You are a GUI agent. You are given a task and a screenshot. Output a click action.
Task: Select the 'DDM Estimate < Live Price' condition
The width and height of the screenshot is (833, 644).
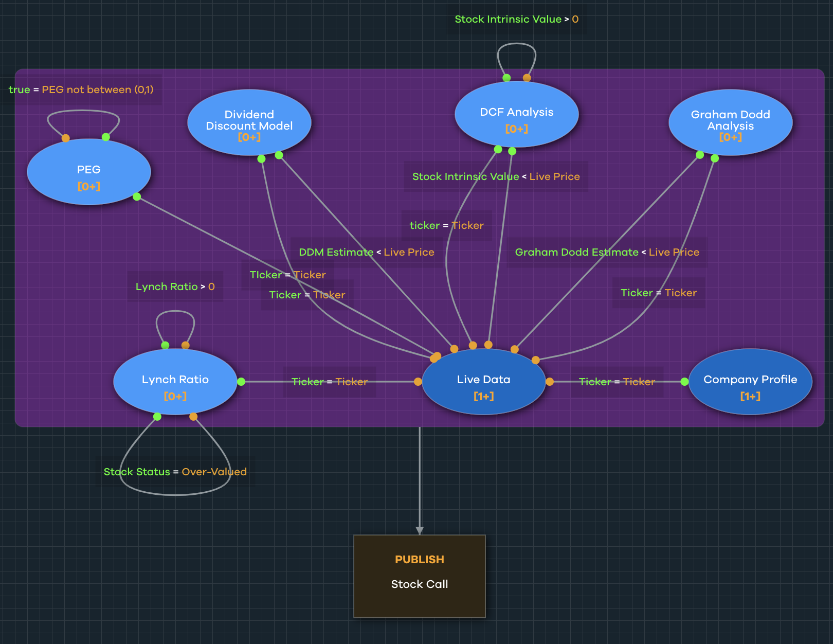click(x=366, y=253)
